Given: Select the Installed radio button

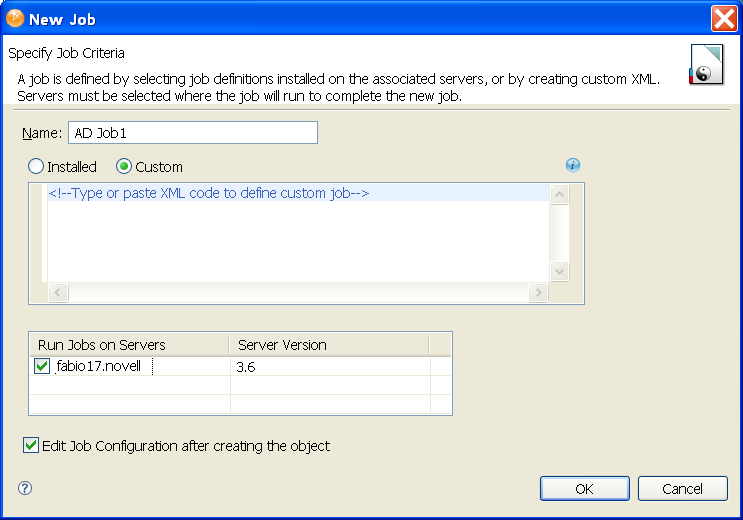Looking at the screenshot, I should (x=36, y=167).
